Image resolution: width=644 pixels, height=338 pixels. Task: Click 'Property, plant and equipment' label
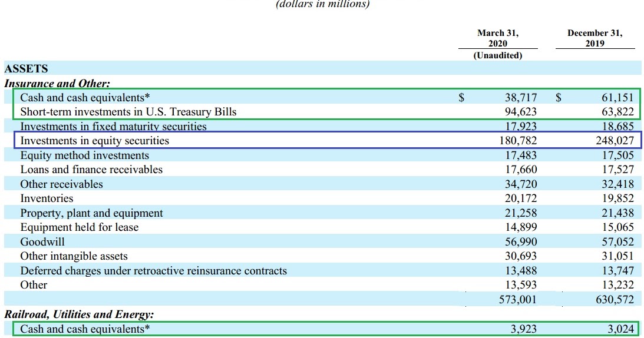click(x=91, y=213)
